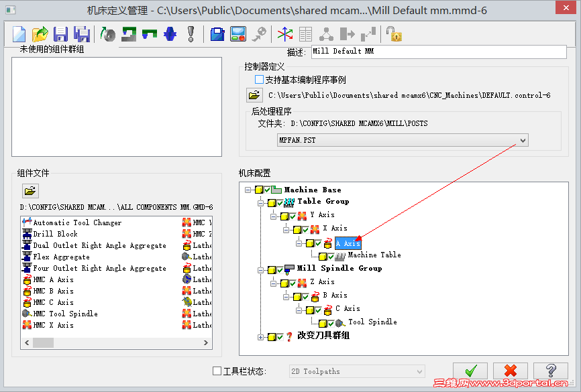Image resolution: width=581 pixels, height=392 pixels.
Task: Select the lathe machine type icon
Action: coord(108,34)
